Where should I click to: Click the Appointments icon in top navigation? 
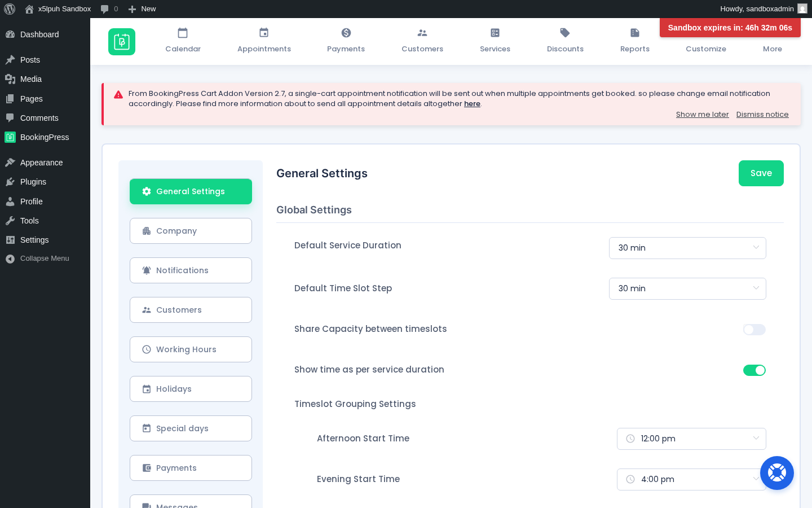264,33
